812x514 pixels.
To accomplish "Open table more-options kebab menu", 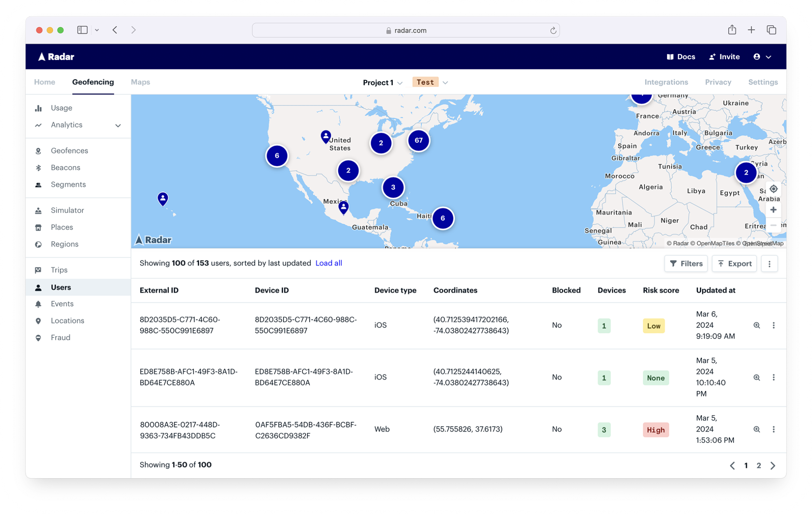I will pyautogui.click(x=769, y=263).
